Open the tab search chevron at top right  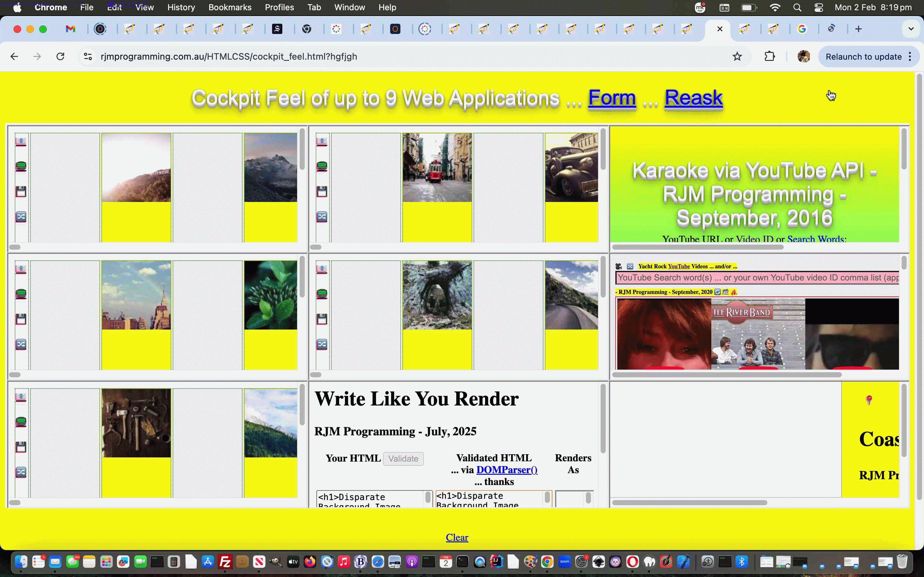pyautogui.click(x=911, y=29)
